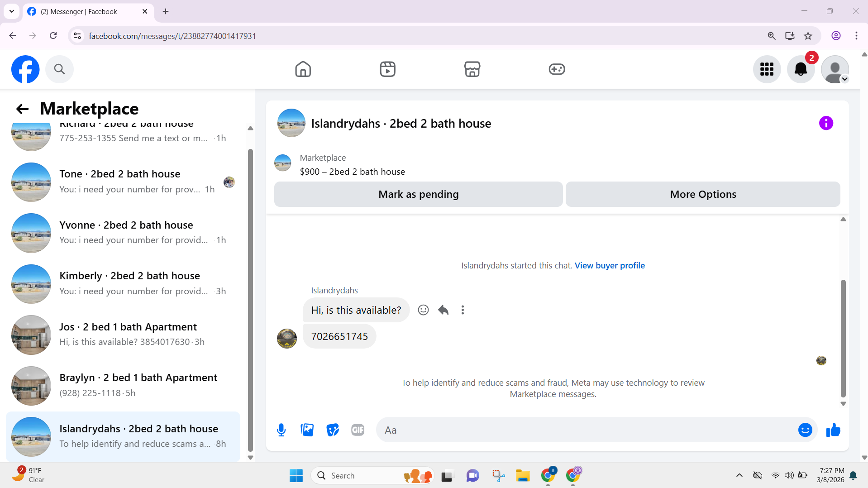This screenshot has height=488, width=868.
Task: Open the Windows Start menu
Action: click(x=296, y=475)
